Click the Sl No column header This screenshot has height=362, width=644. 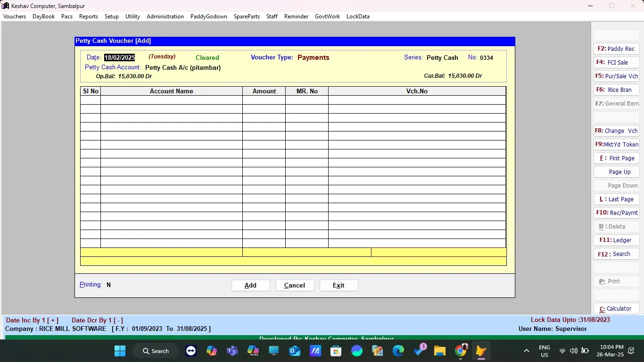(91, 91)
